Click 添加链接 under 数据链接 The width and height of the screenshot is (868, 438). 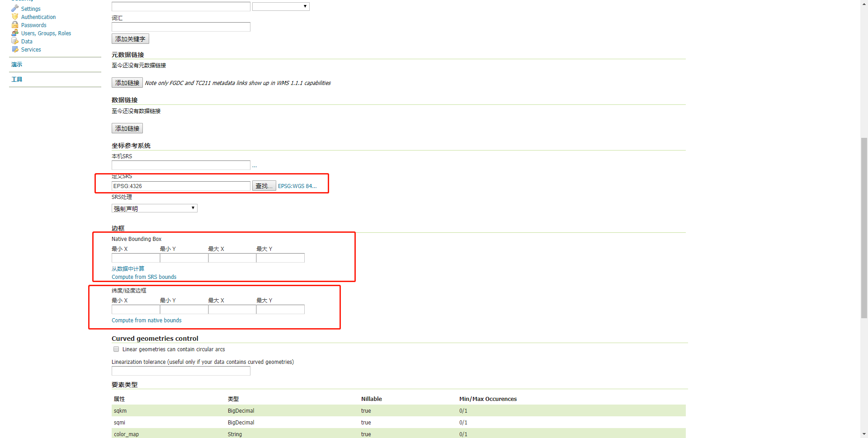127,128
